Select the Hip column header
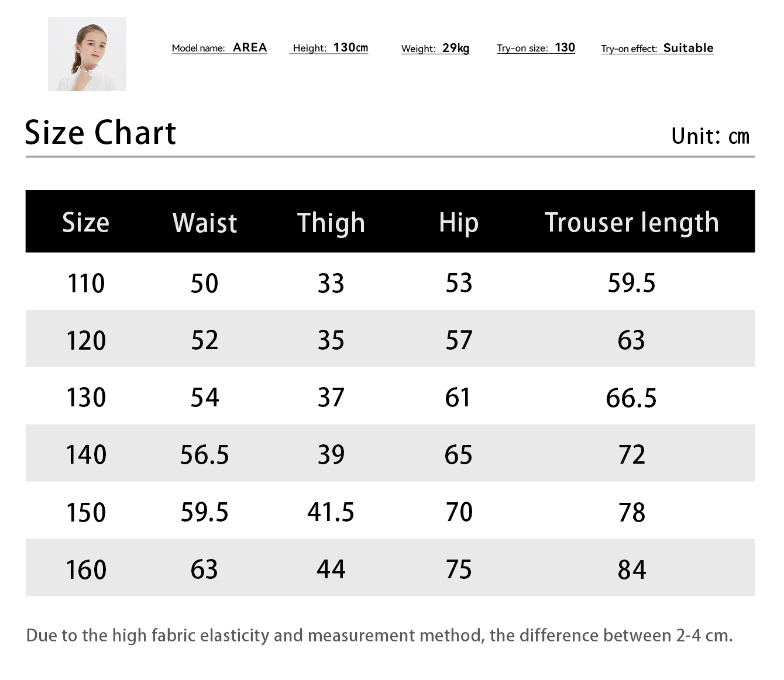The height and width of the screenshot is (680, 784). tap(459, 223)
